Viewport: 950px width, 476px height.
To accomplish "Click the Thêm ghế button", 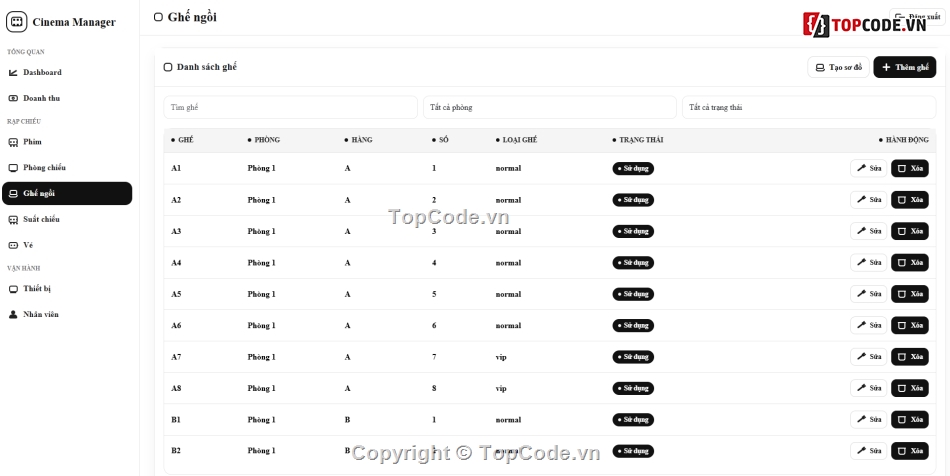I will coord(905,67).
